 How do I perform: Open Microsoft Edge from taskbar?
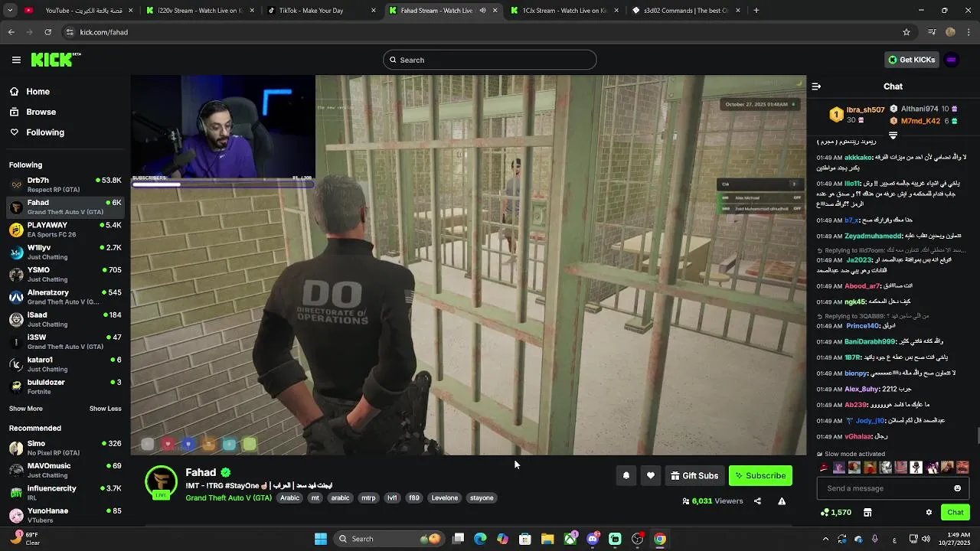[x=480, y=539]
